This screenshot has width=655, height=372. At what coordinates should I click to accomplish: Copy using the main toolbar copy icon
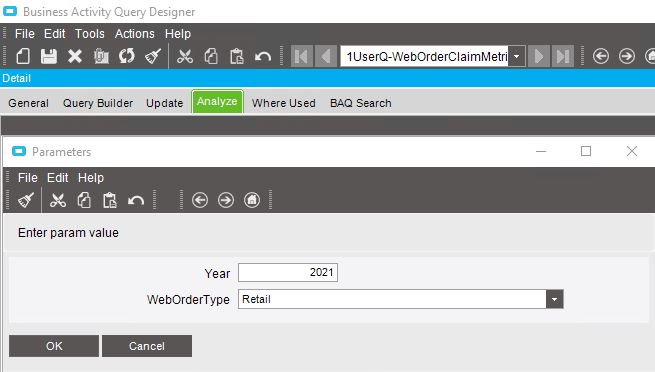(x=211, y=56)
